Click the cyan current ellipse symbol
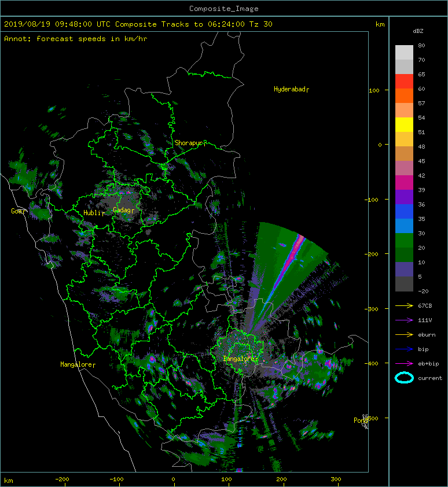Image resolution: width=448 pixels, height=487 pixels. pos(404,378)
